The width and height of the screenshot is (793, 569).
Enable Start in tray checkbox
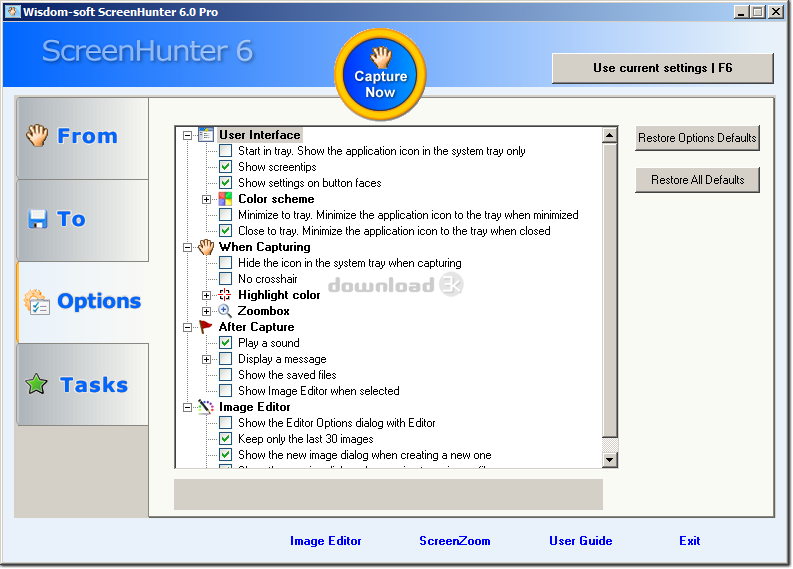pyautogui.click(x=226, y=151)
